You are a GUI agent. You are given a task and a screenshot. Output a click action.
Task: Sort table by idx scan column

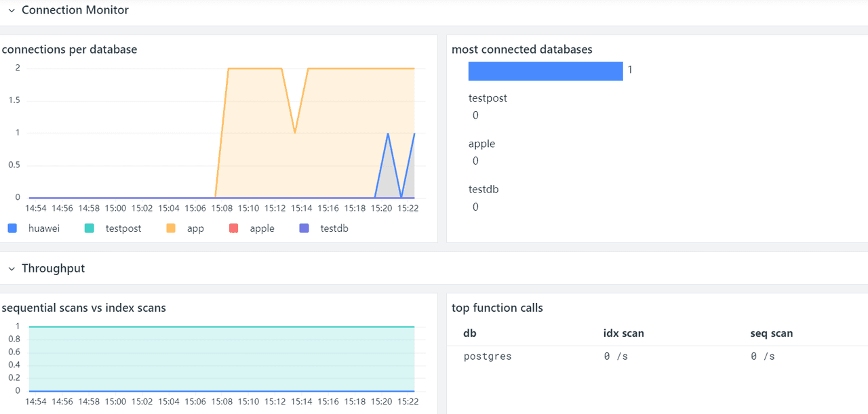(623, 333)
